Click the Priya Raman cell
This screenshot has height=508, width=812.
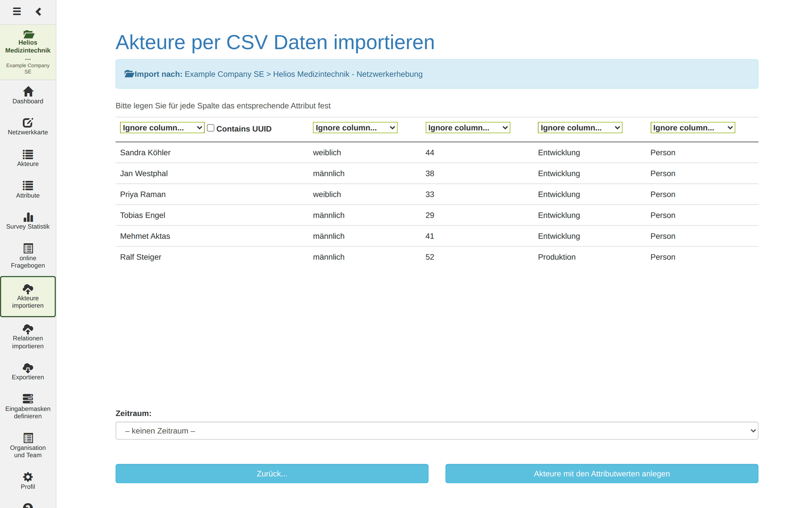point(143,194)
